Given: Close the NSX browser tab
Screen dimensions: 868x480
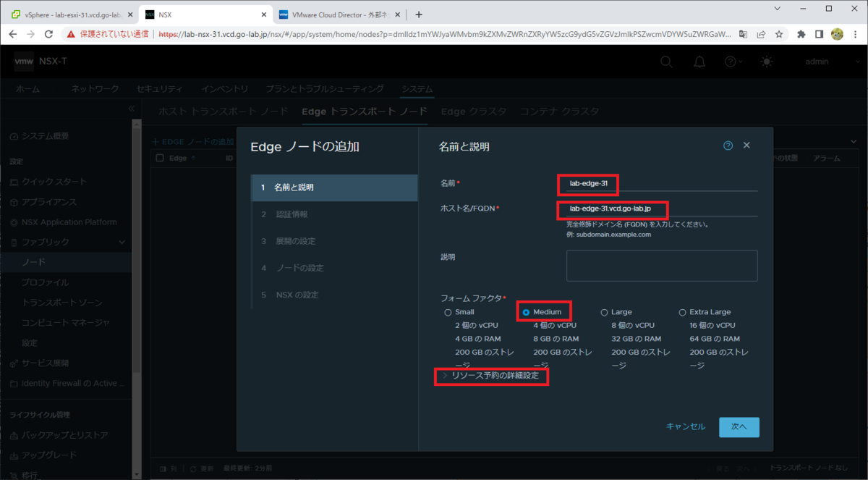Looking at the screenshot, I should coord(265,14).
